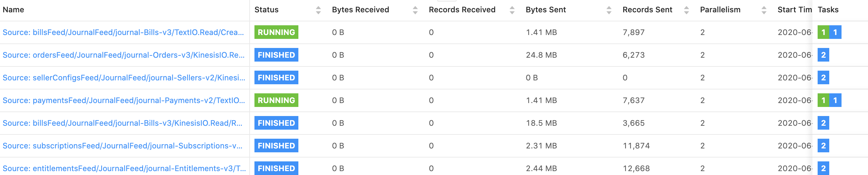Click the Name column header
Screen dimensions: 868x175
(x=14, y=10)
